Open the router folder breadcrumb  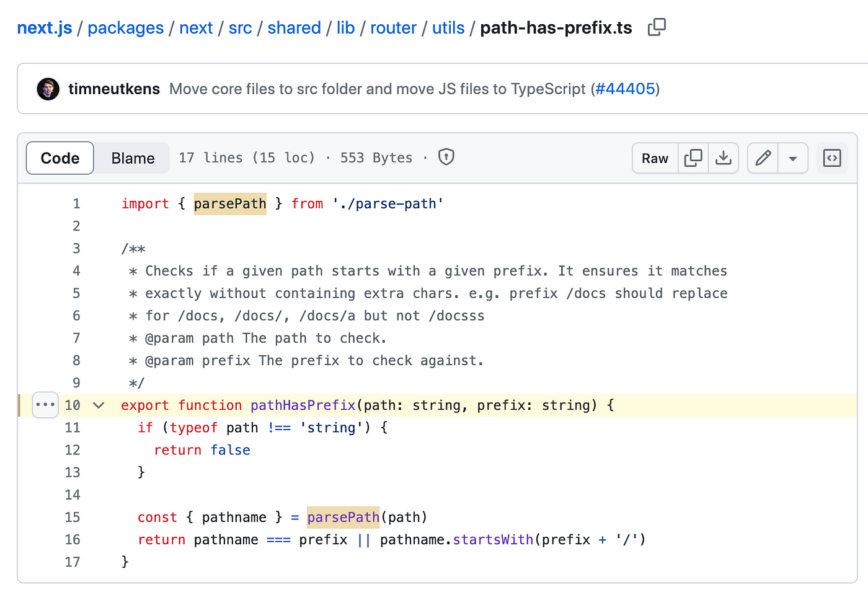pos(394,28)
